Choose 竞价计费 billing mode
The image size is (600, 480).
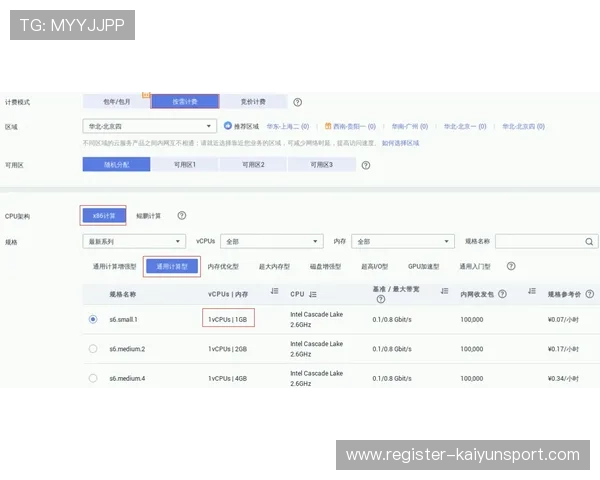[253, 101]
